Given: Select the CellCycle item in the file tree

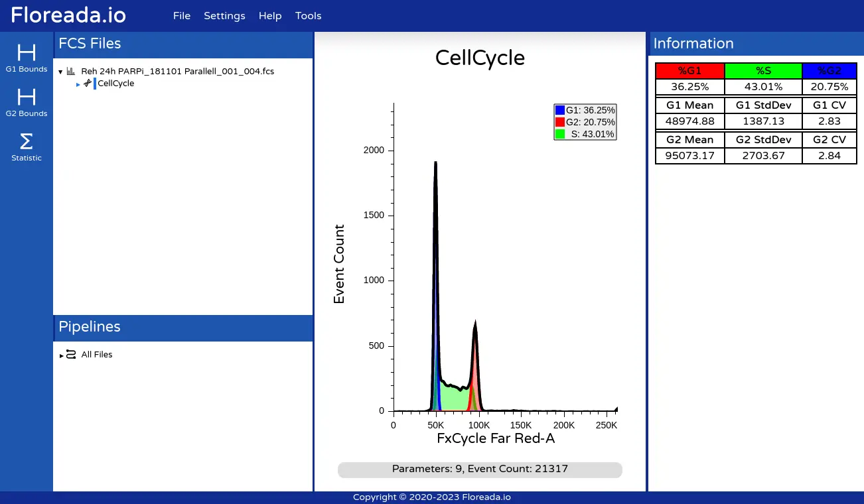Looking at the screenshot, I should [116, 84].
